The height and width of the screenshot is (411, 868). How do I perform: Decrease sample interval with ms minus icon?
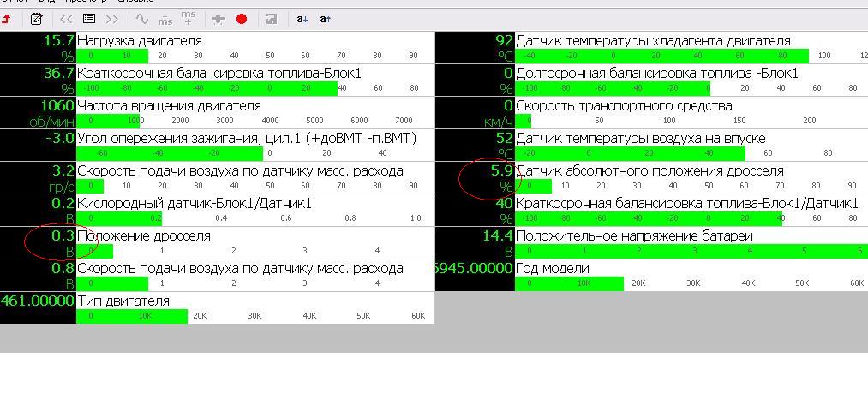click(x=165, y=20)
